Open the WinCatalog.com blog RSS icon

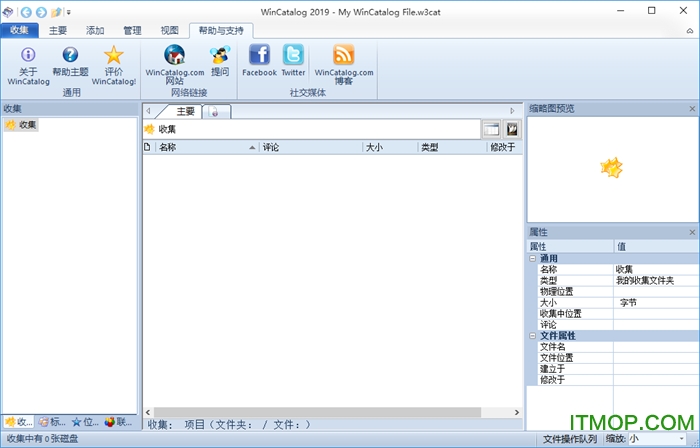344,55
